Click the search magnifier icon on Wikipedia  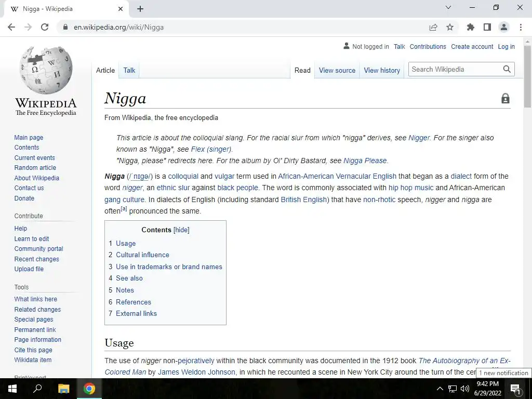click(x=507, y=69)
